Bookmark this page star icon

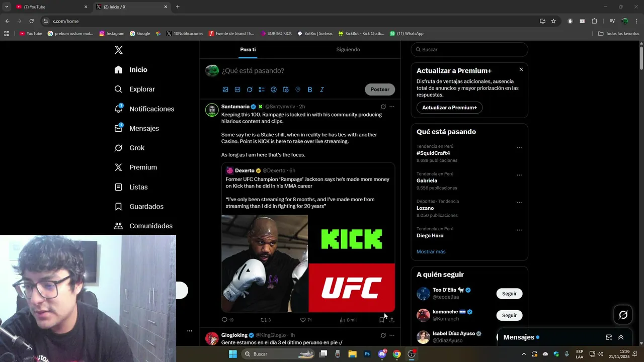[x=553, y=21]
